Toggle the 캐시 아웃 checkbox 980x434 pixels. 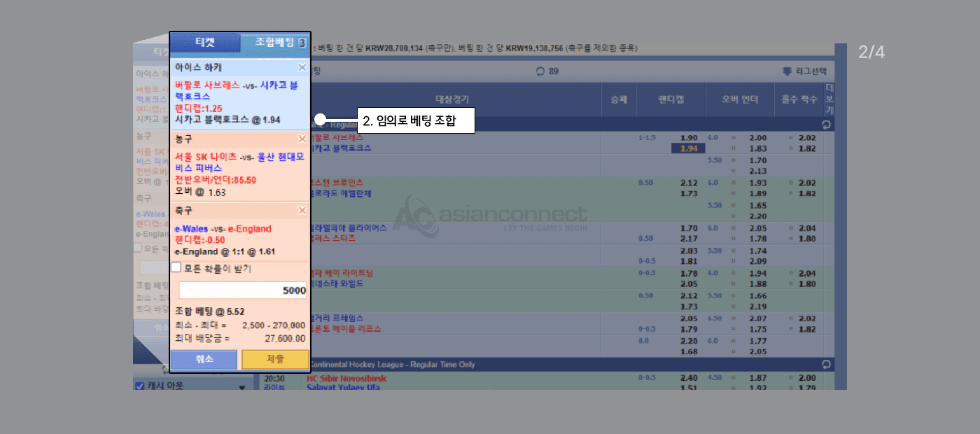tap(139, 386)
